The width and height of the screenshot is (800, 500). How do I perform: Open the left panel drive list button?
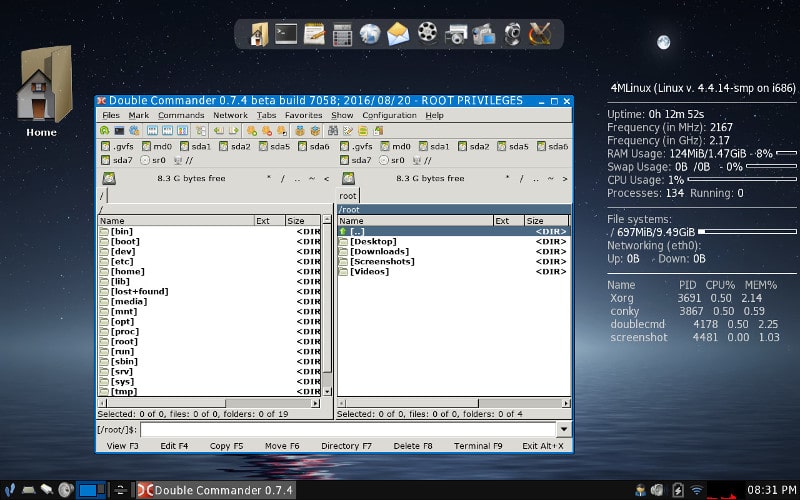pyautogui.click(x=108, y=178)
